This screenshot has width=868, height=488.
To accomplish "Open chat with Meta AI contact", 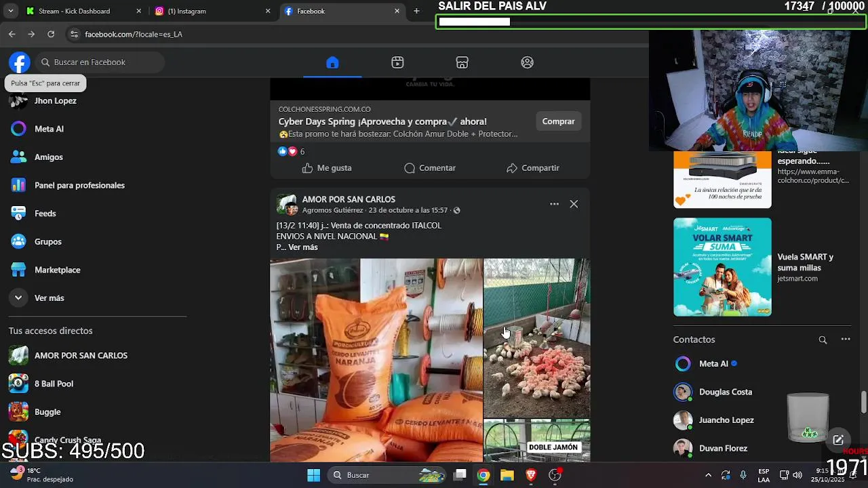I will pyautogui.click(x=713, y=364).
